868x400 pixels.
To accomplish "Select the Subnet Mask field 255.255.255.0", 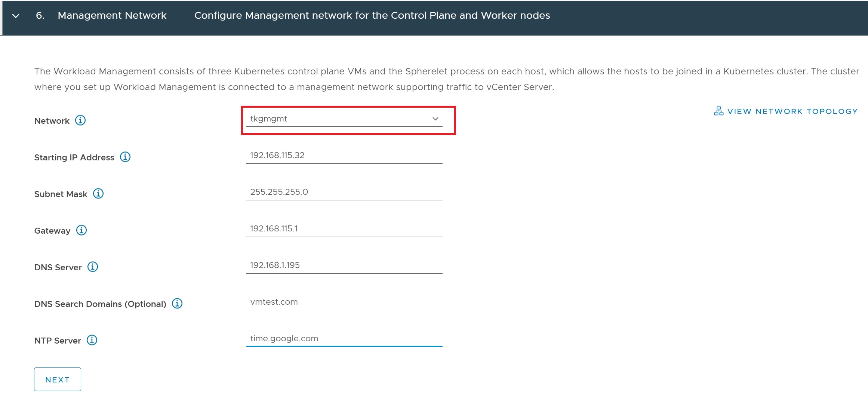I will click(344, 192).
